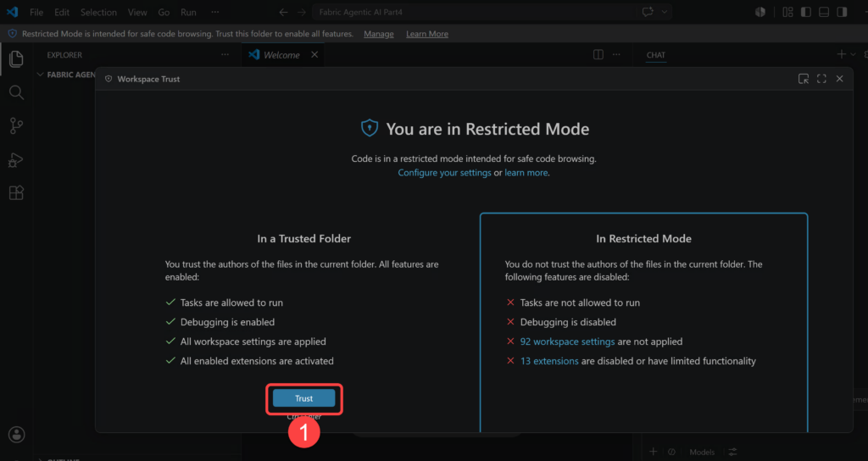Image resolution: width=868 pixels, height=461 pixels.
Task: Open the chat tools settings icon
Action: point(733,453)
